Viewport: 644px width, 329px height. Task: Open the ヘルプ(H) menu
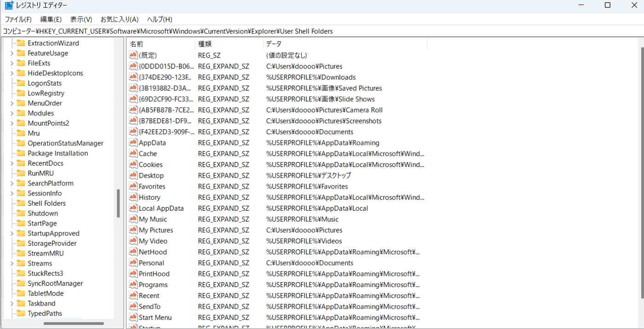(160, 19)
